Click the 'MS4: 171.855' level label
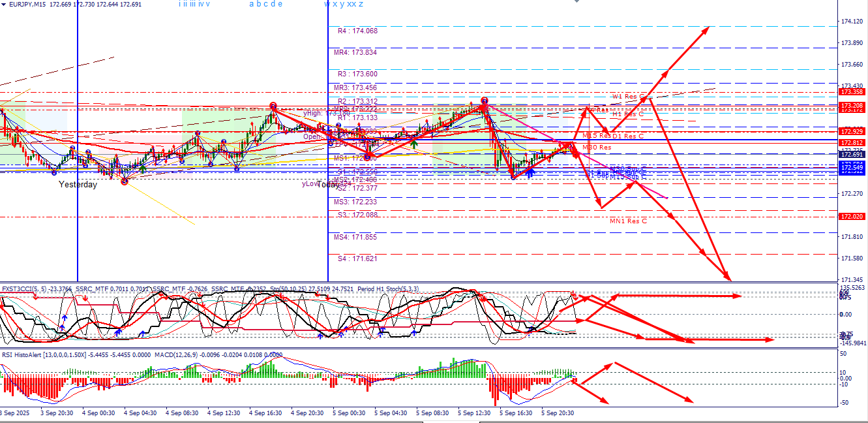868x423 pixels. [355, 237]
